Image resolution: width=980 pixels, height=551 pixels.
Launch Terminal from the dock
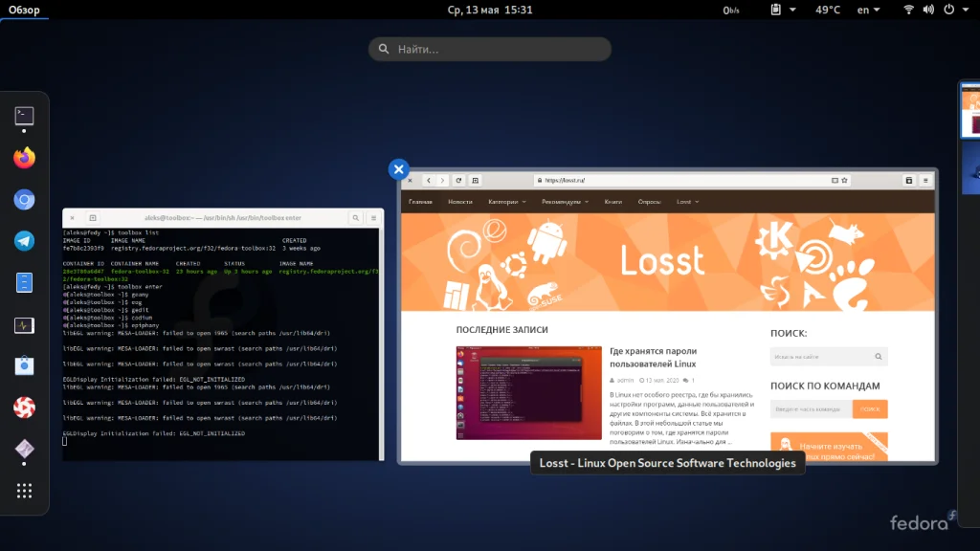point(24,117)
